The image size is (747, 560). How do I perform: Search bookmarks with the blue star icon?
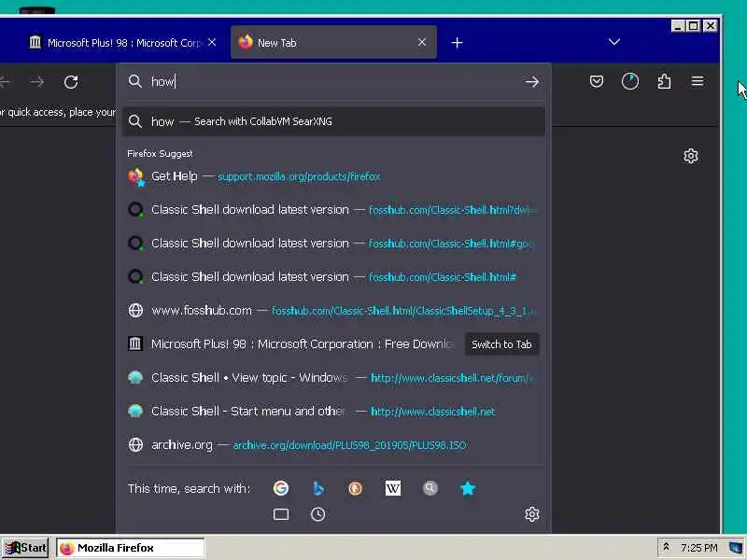coord(468,488)
